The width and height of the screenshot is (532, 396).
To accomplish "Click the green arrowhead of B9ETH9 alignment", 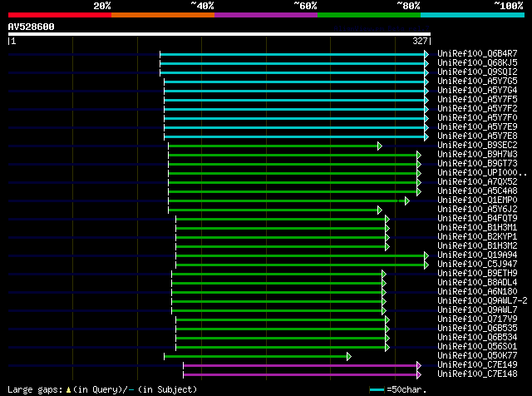I will point(384,275).
